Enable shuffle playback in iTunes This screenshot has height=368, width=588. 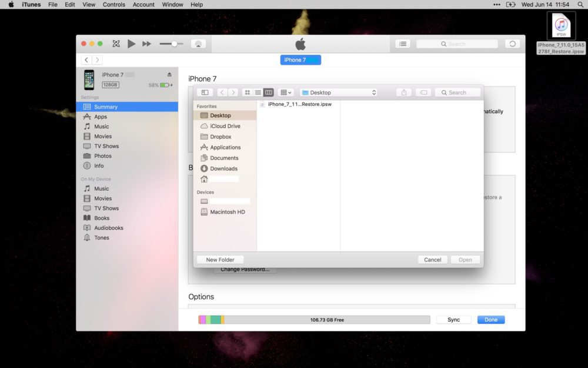[116, 44]
